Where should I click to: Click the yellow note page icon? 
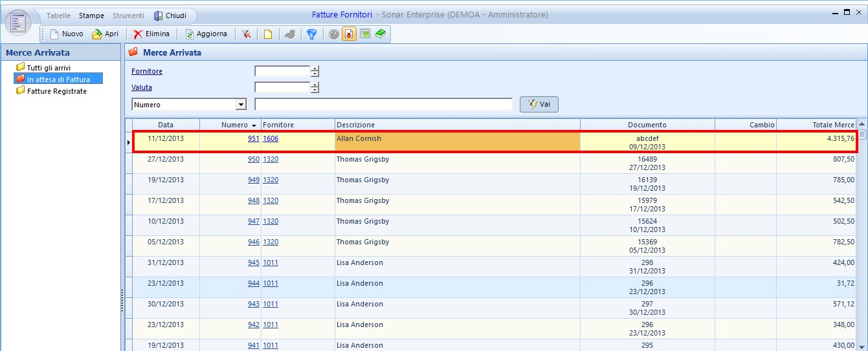[267, 34]
